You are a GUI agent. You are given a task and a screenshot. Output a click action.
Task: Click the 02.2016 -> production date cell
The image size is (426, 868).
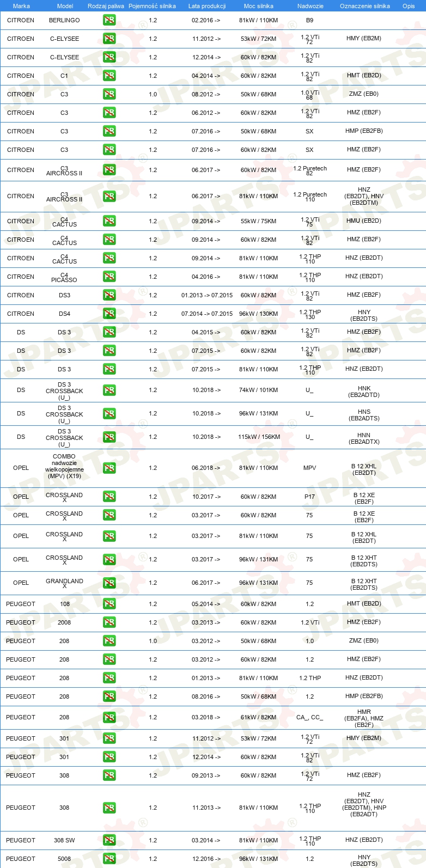tap(206, 20)
